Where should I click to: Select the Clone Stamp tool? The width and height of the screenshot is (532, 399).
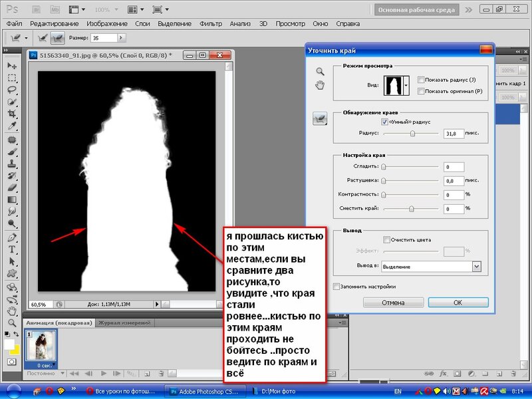coord(12,164)
